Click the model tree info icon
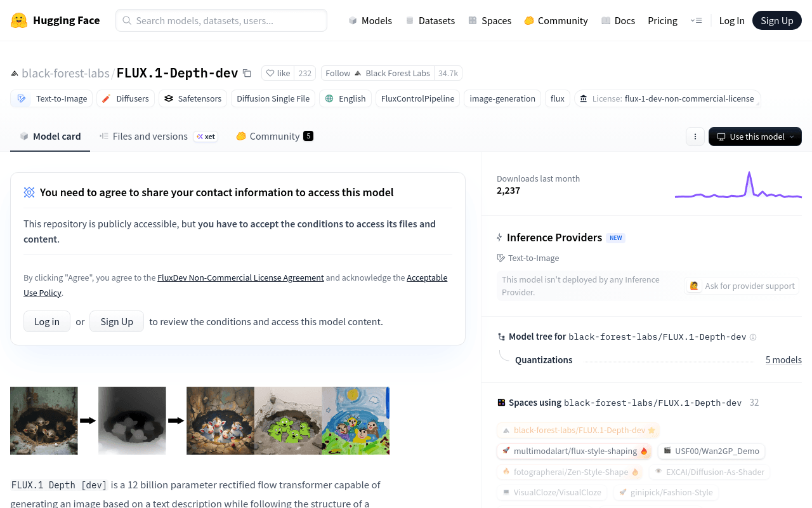 (x=753, y=337)
